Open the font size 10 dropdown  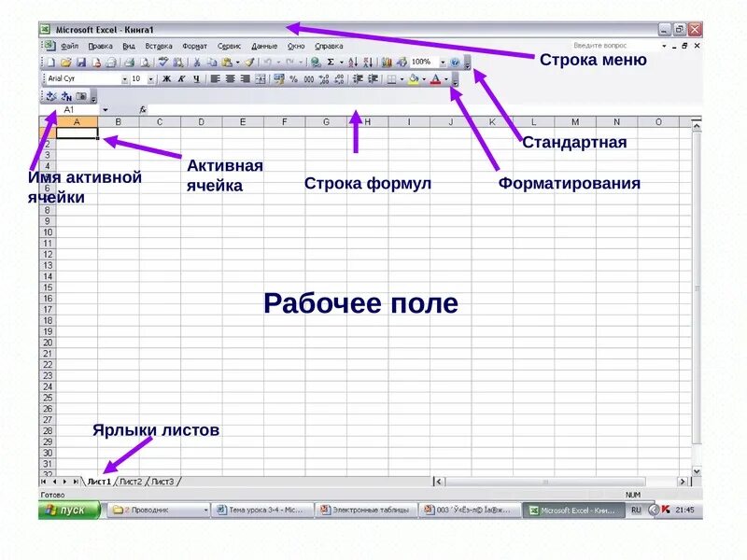pyautogui.click(x=150, y=79)
